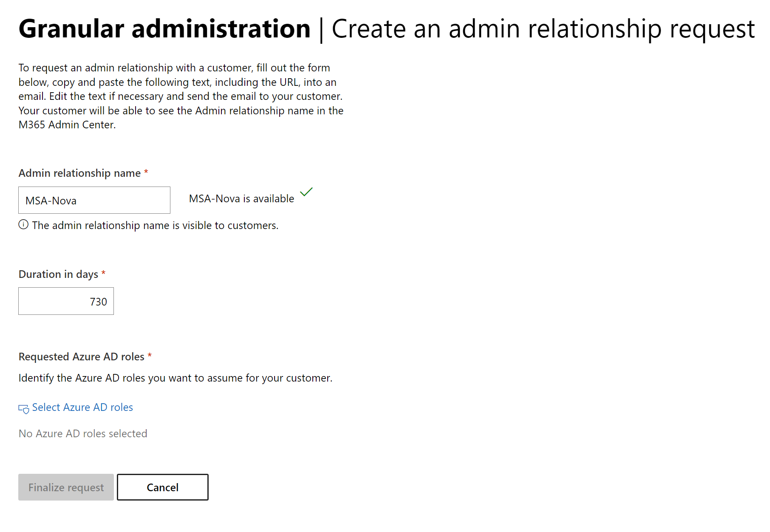Click the Granular administration bold heading
Image resolution: width=770 pixels, height=532 pixels.
point(164,29)
